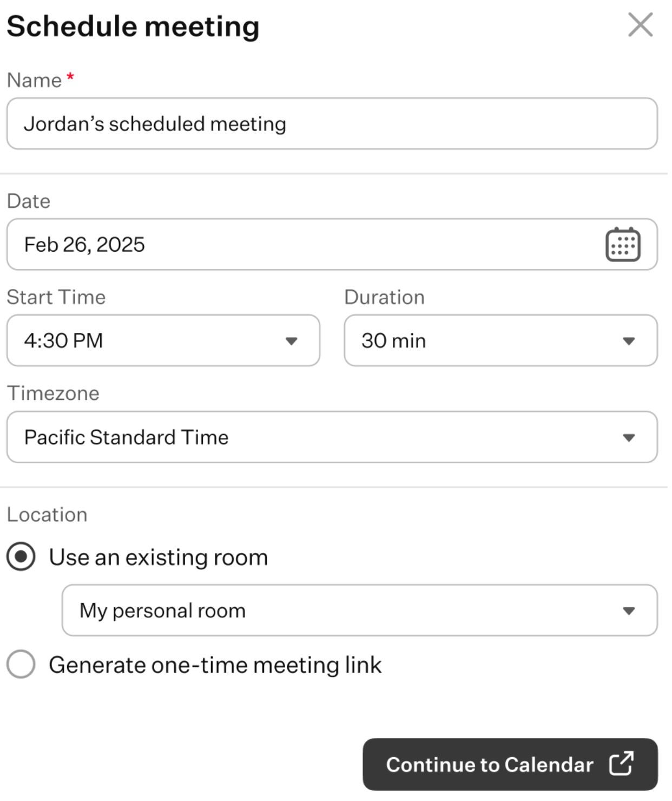Viewport: 672px width, 801px height.
Task: Click the 'Generate one-time meeting link' label text
Action: (215, 665)
